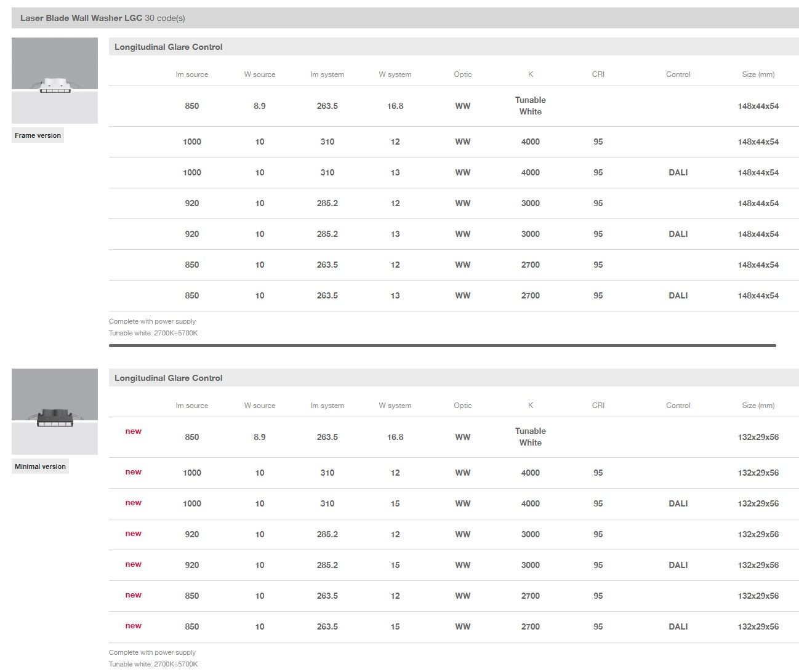Click the 'new' badge on the Minimal Tunable White row

point(133,431)
